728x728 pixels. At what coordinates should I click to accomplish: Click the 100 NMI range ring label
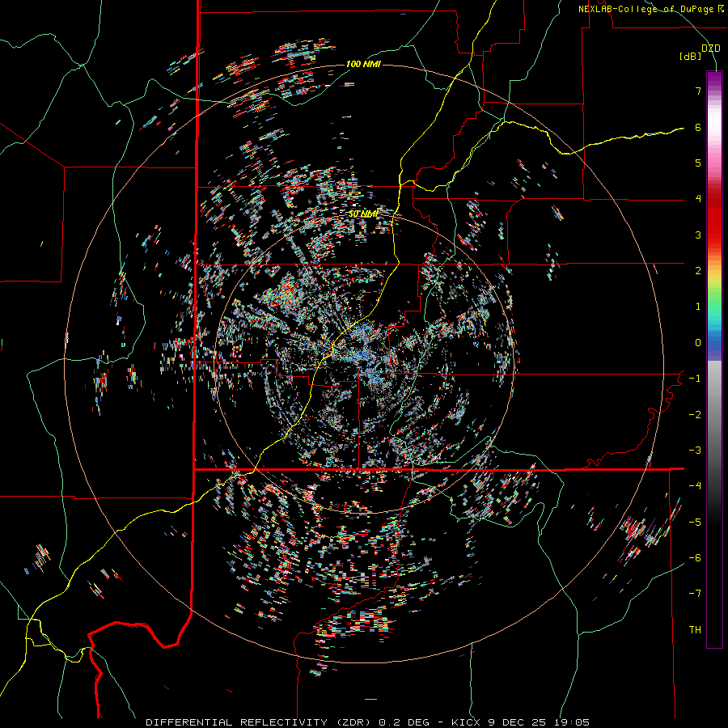(363, 64)
